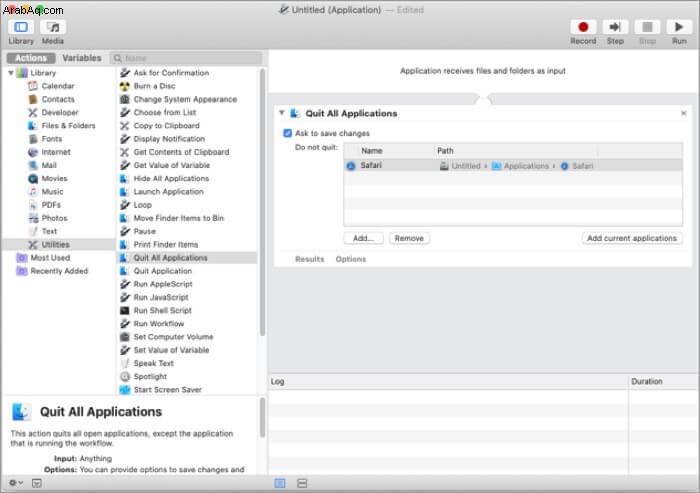Remove the Quit All Applications action
Image resolution: width=700 pixels, height=493 pixels.
coord(683,113)
